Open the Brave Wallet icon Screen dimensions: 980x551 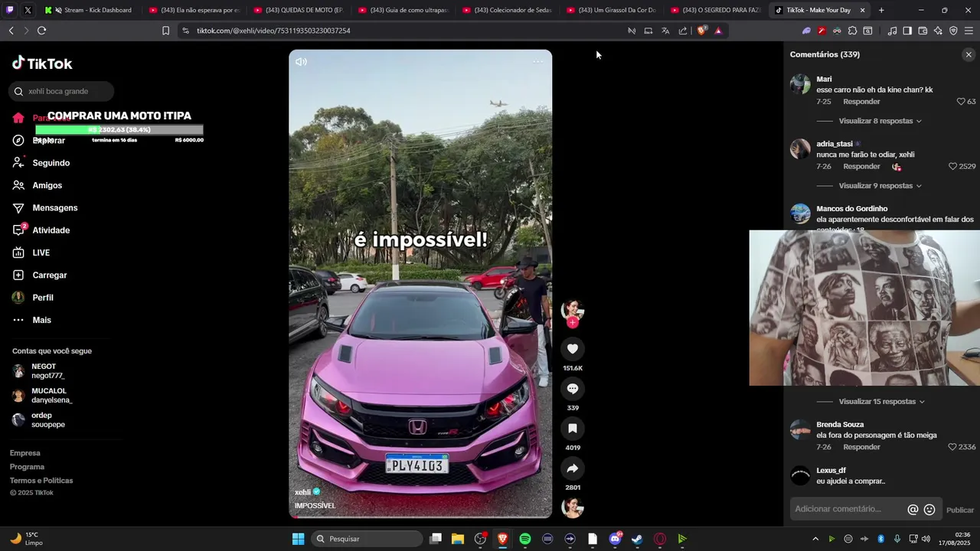923,31
